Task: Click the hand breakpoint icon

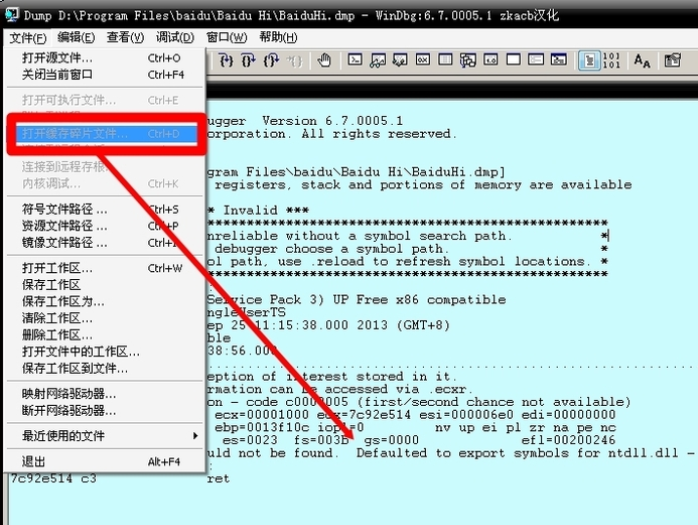Action: tap(324, 61)
